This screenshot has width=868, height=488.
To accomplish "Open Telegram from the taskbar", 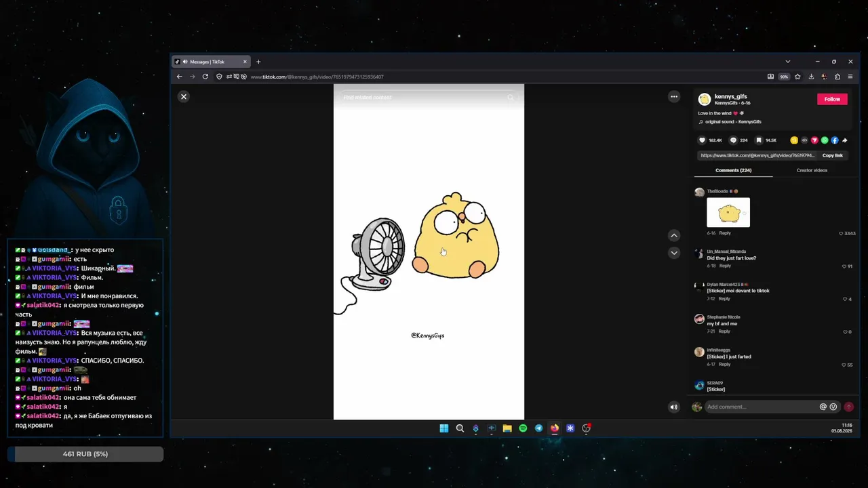I will 538,428.
